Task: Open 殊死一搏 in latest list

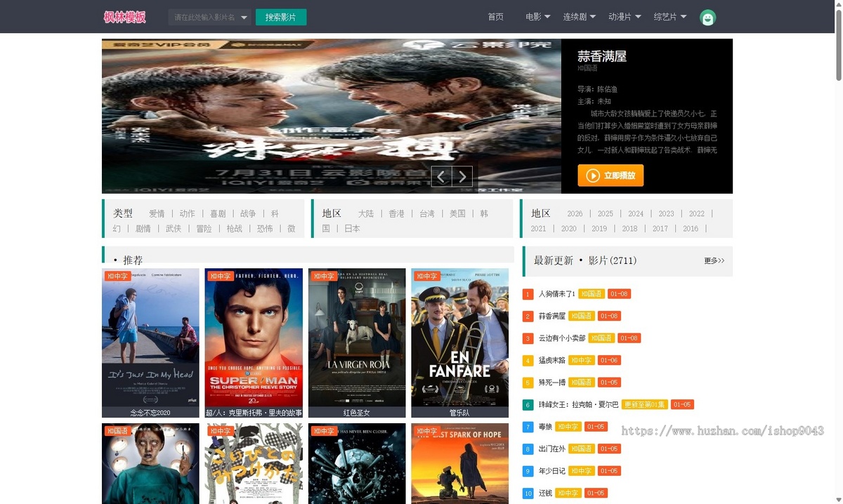Action: [551, 383]
